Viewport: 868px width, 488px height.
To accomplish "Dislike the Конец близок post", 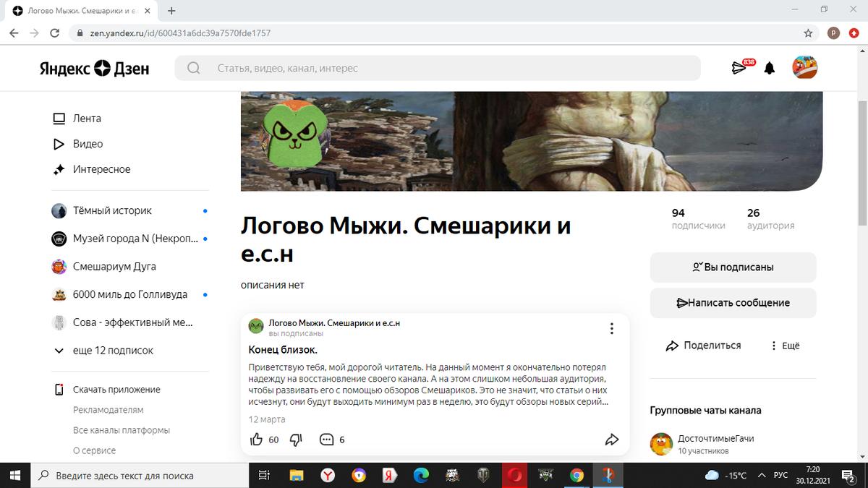I will click(295, 440).
